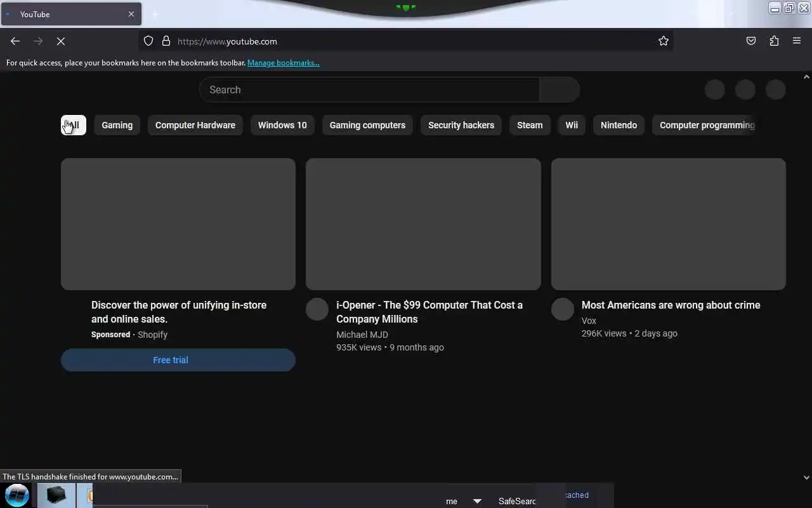This screenshot has height=508, width=812.
Task: Open 'Discover the power of unifying' ad title
Action: (179, 312)
